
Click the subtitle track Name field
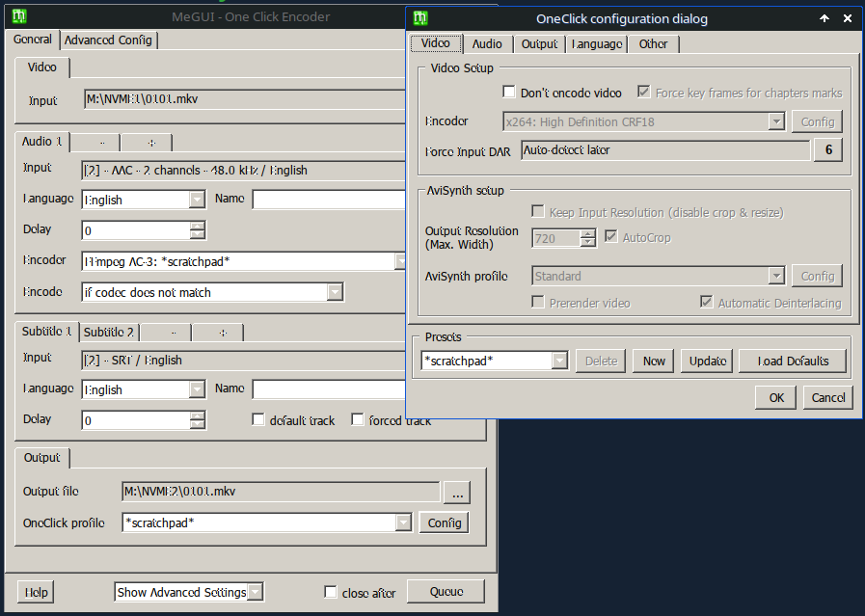(x=329, y=389)
